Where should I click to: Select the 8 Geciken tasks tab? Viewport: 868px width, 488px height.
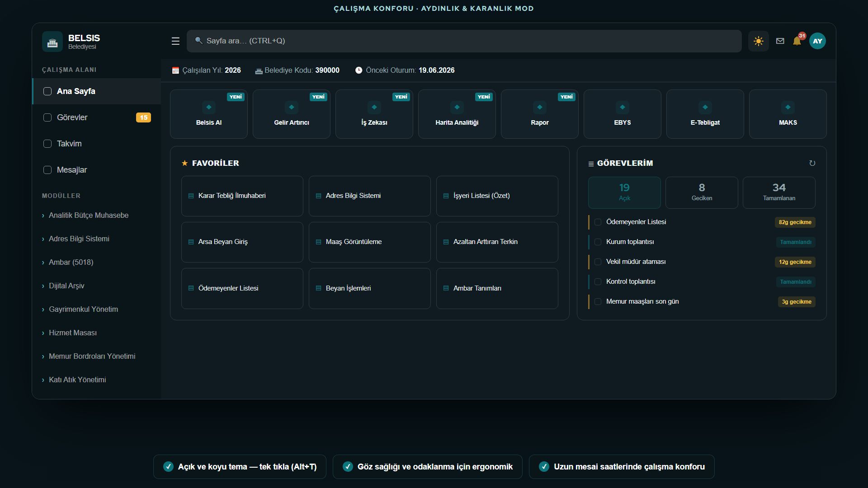[702, 192]
